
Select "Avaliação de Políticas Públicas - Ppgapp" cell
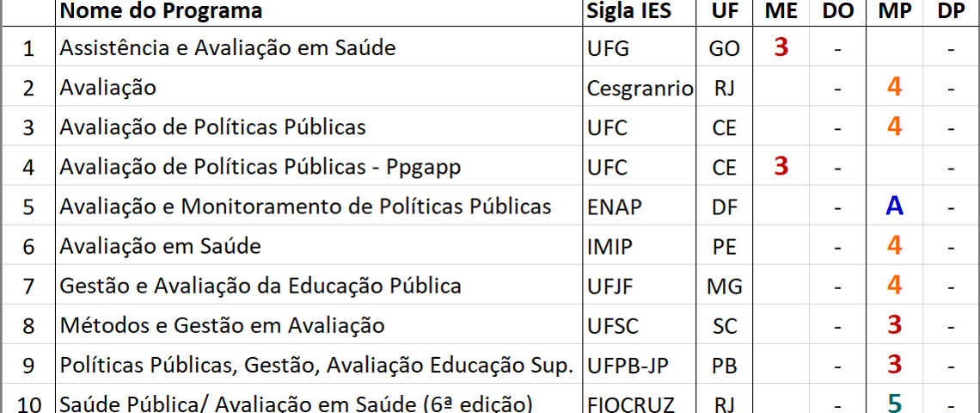click(319, 167)
